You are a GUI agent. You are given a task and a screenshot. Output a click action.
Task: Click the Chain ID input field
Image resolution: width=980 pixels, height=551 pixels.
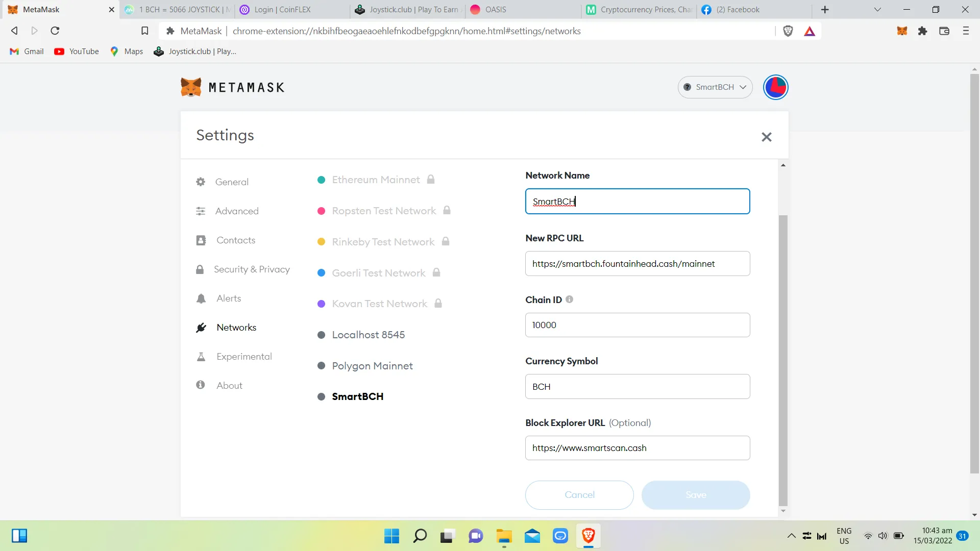[x=638, y=325]
